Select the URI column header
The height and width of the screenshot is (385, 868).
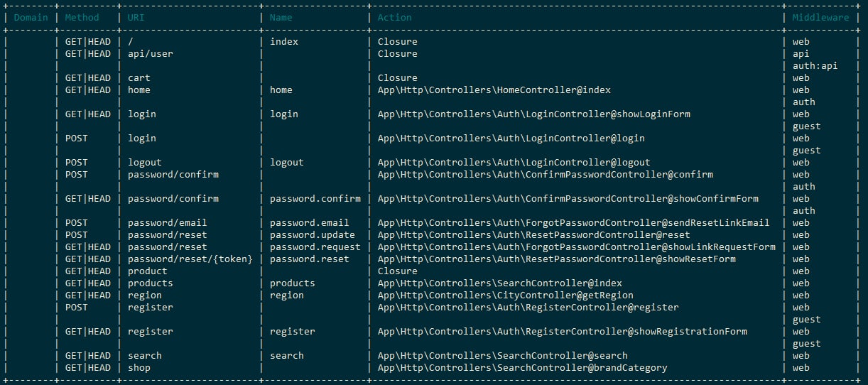coord(136,17)
